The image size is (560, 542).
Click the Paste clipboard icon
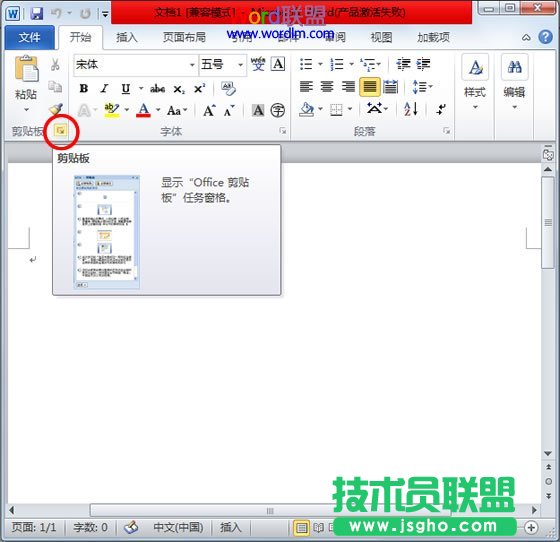coord(26,68)
